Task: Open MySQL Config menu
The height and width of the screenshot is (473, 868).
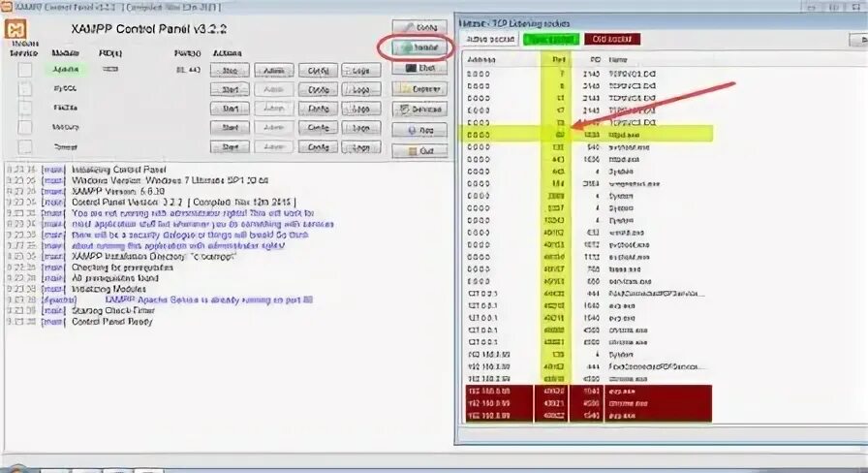Action: point(319,89)
